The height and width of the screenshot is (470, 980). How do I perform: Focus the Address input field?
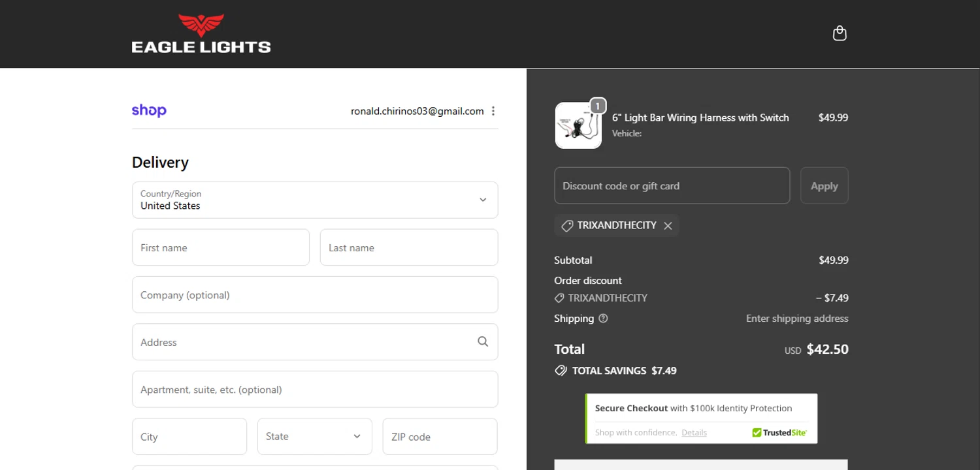coord(315,342)
